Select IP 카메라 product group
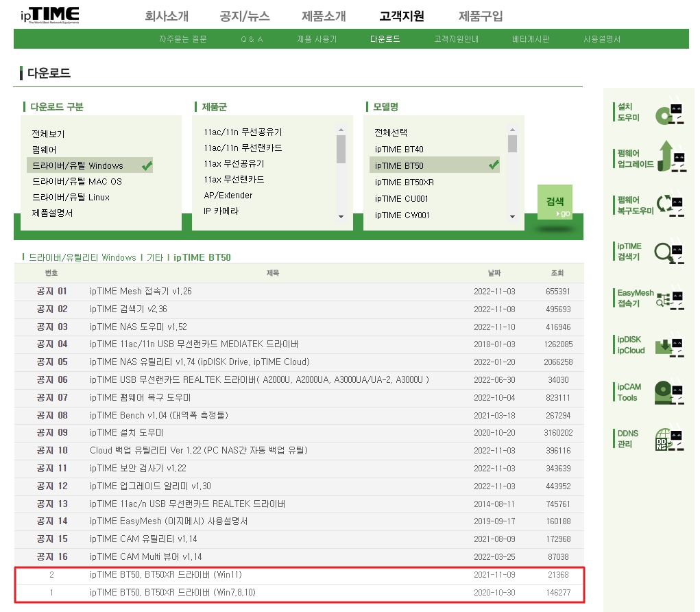The height and width of the screenshot is (612, 700). pyautogui.click(x=221, y=211)
